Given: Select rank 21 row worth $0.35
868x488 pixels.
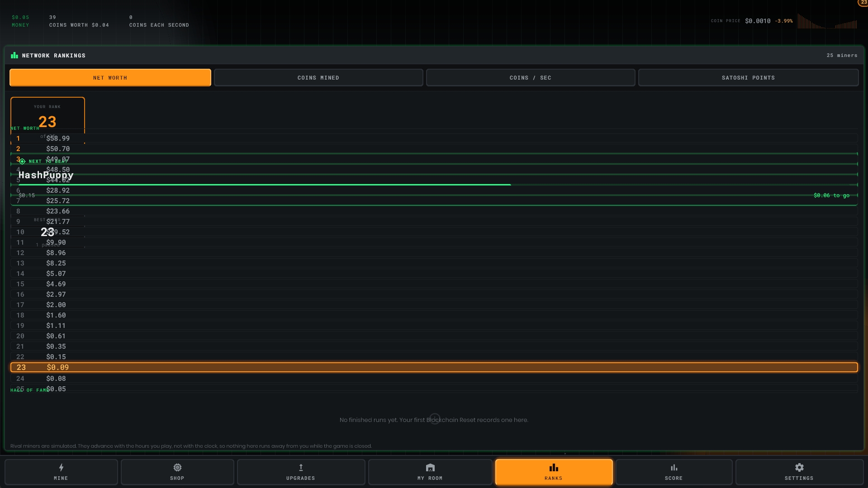Looking at the screenshot, I should (x=434, y=346).
